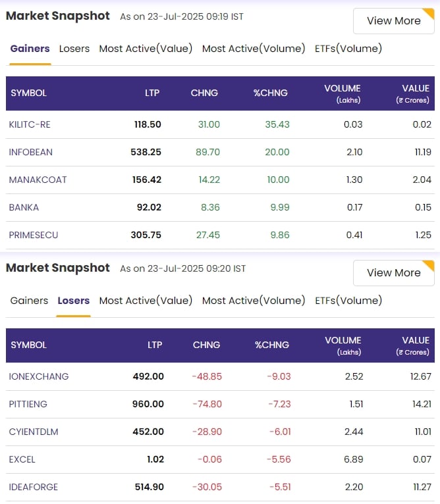Switch to Gainers tab in bottom snapshot

tap(29, 301)
